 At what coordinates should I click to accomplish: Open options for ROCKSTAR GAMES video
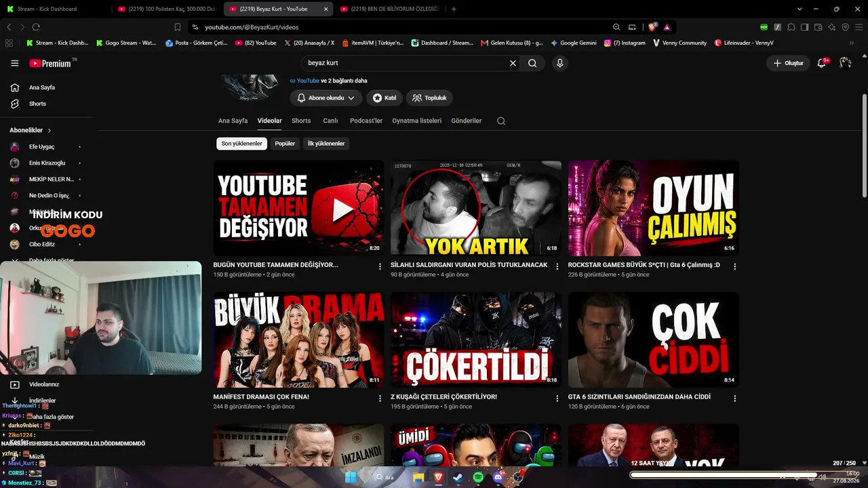coord(734,266)
